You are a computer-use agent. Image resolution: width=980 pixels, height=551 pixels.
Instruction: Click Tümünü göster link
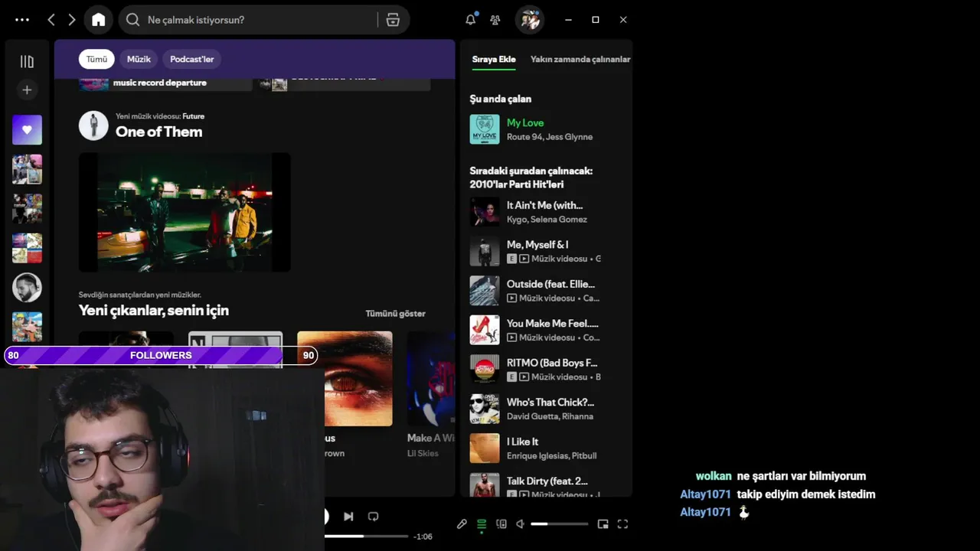(395, 314)
